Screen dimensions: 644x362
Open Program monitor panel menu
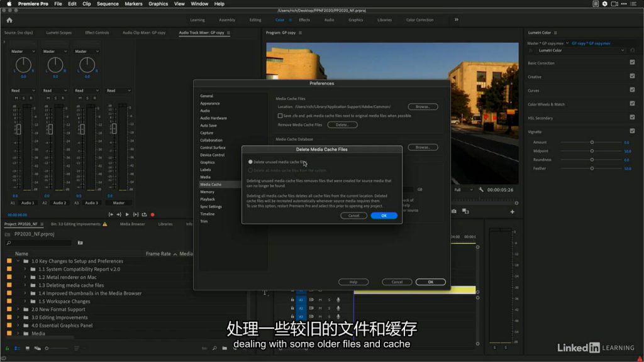(x=300, y=33)
